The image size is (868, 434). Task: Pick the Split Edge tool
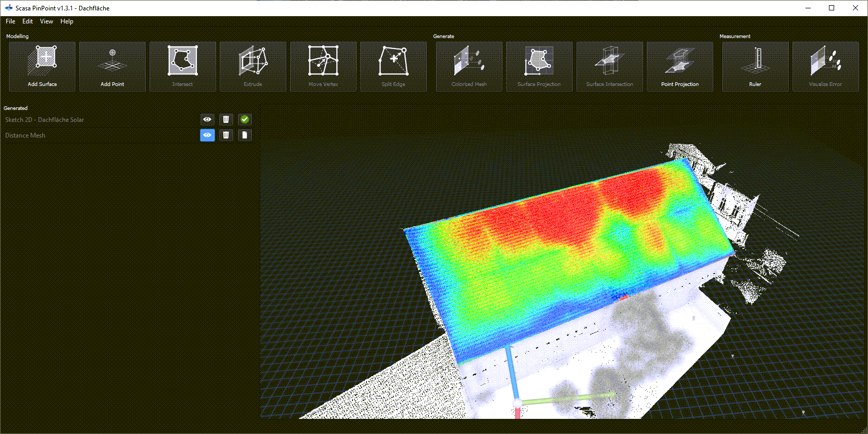pos(394,67)
